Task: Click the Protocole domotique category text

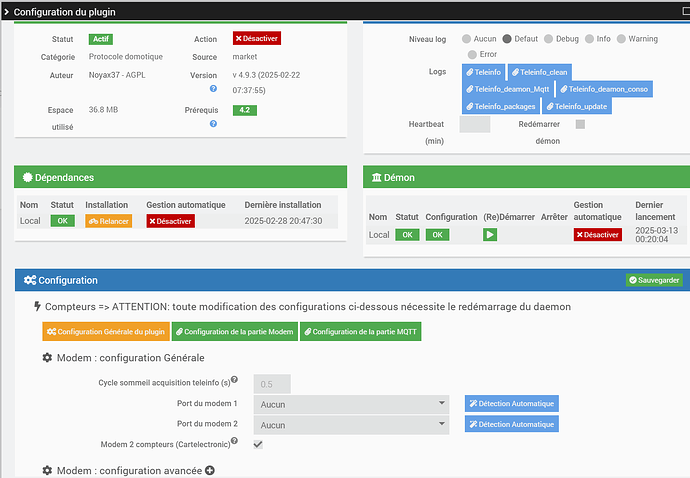Action: tap(126, 56)
